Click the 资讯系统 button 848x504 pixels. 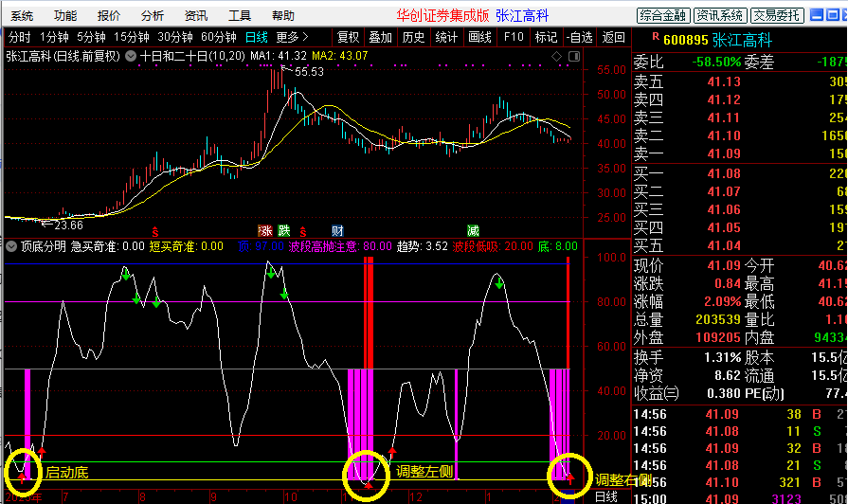720,16
